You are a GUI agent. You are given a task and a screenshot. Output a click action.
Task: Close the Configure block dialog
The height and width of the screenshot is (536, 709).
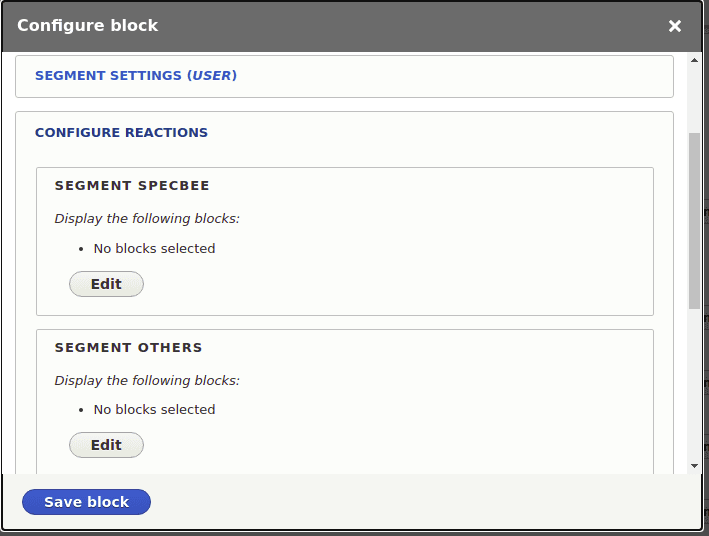pos(675,26)
